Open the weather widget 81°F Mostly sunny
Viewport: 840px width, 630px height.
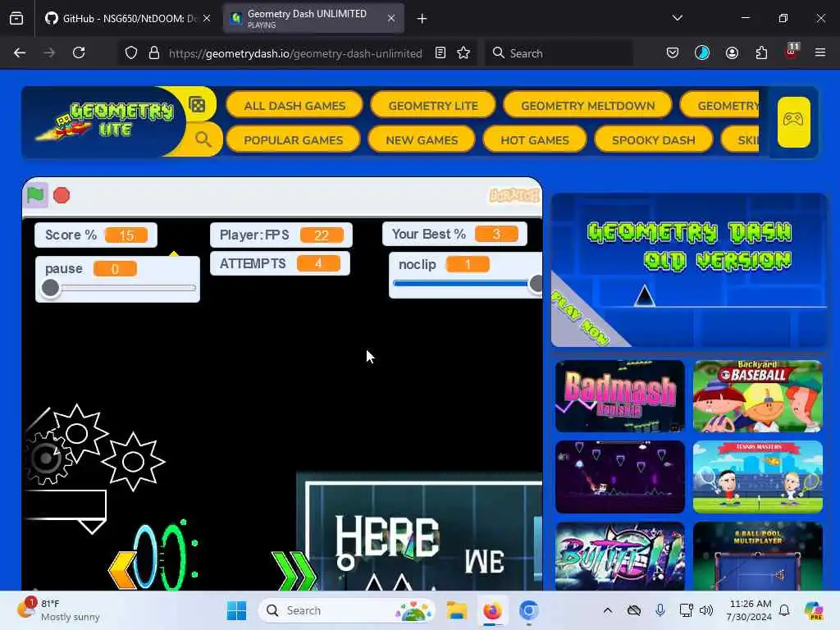coord(58,610)
